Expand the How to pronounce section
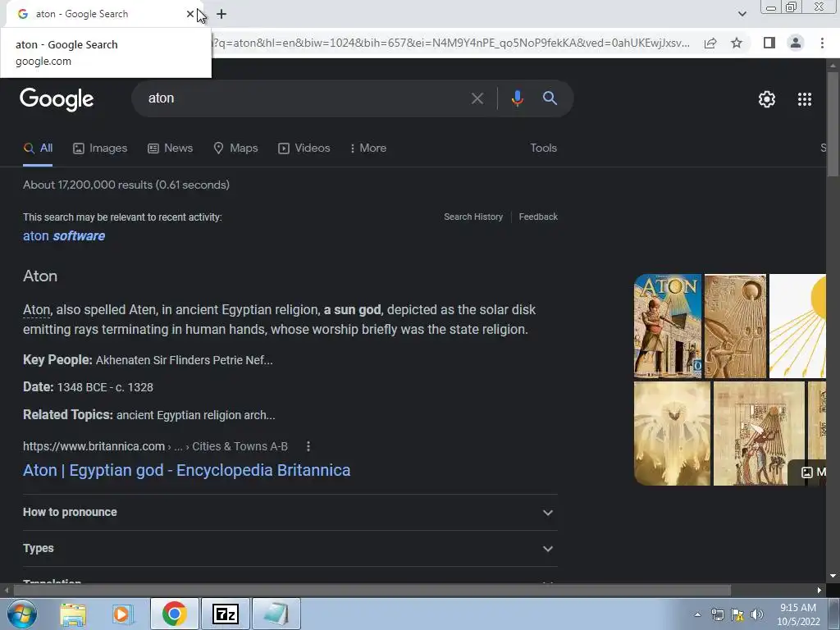This screenshot has height=630, width=840. pyautogui.click(x=290, y=513)
